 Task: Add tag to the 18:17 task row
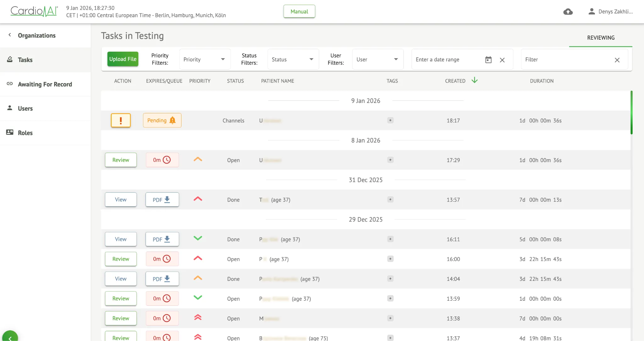coord(390,120)
